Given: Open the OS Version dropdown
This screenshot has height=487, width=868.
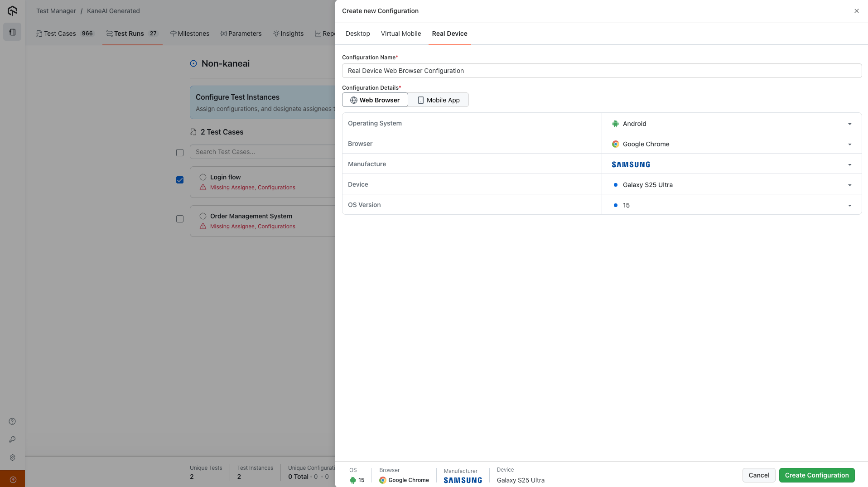Looking at the screenshot, I should [849, 205].
